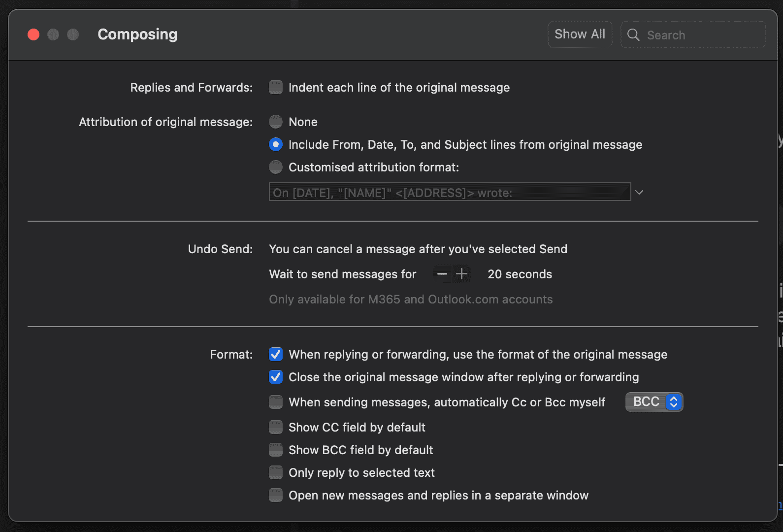This screenshot has height=532, width=783.
Task: Click the attribution format text field
Action: [450, 192]
